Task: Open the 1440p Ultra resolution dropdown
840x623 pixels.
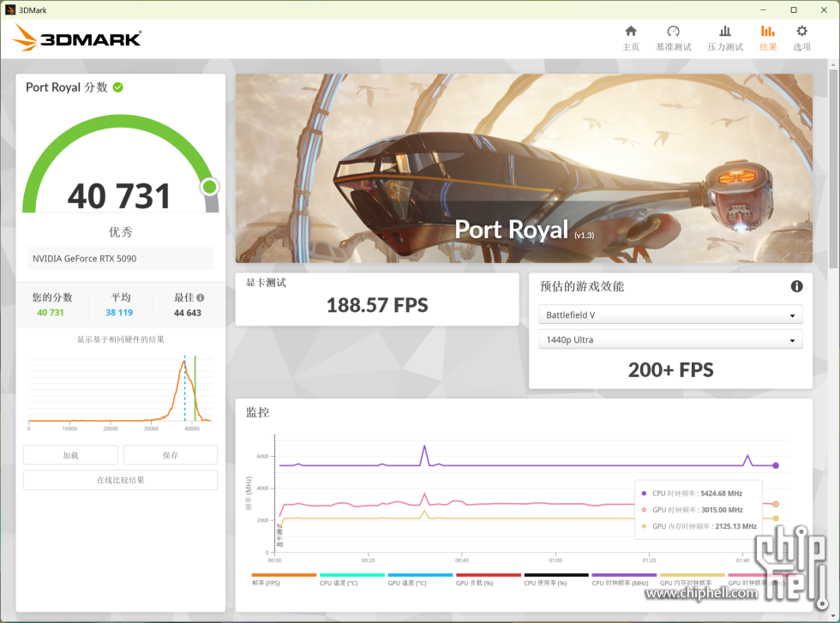Action: [x=670, y=339]
